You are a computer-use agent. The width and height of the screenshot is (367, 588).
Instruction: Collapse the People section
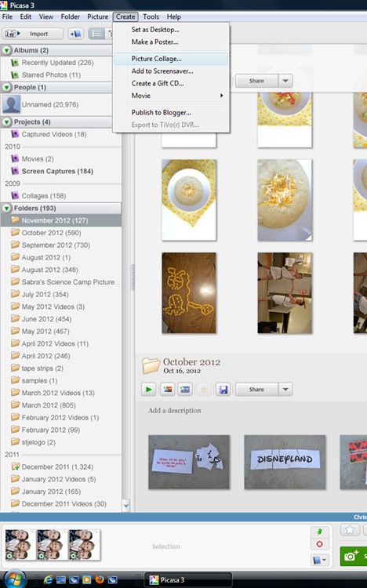(x=6, y=87)
